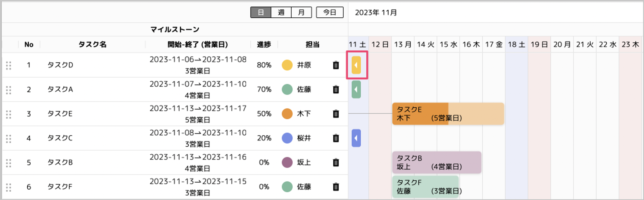
Task: Switch to 月 month view
Action: click(x=301, y=13)
